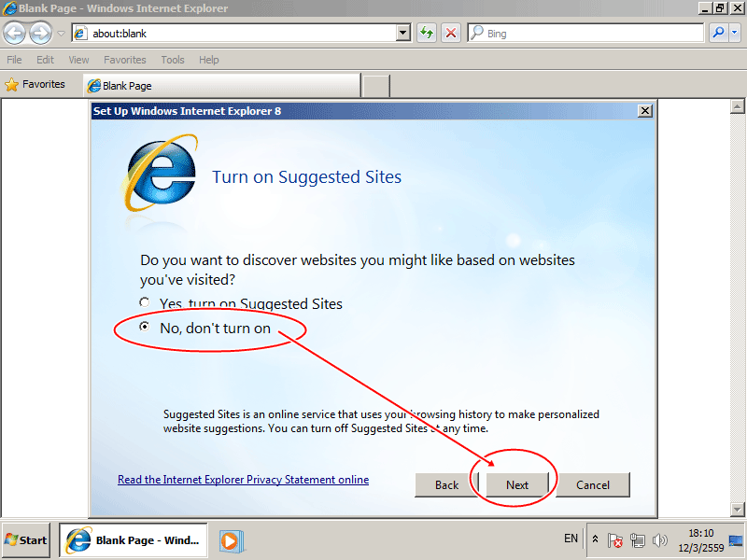Click the browser Forward arrow button

coord(40,34)
